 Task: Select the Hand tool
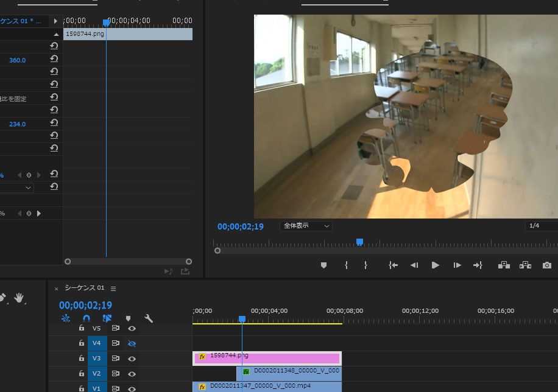pos(19,298)
